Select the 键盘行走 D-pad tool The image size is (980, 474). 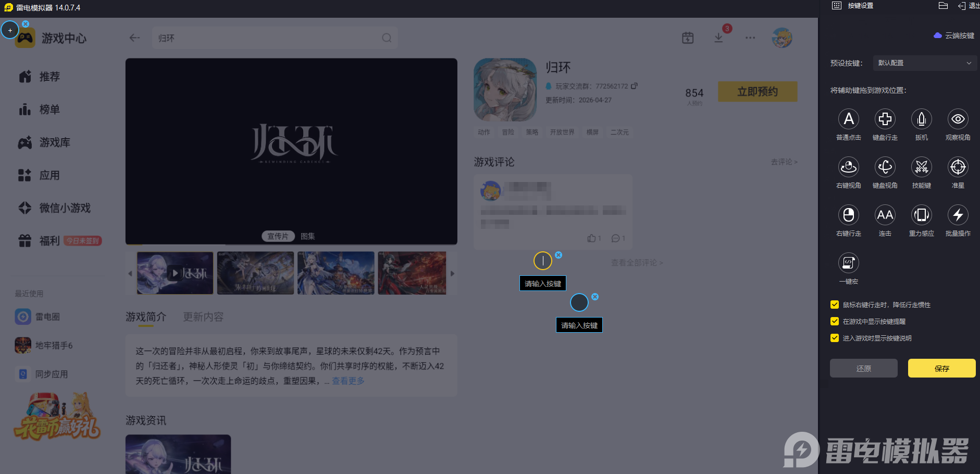885,119
